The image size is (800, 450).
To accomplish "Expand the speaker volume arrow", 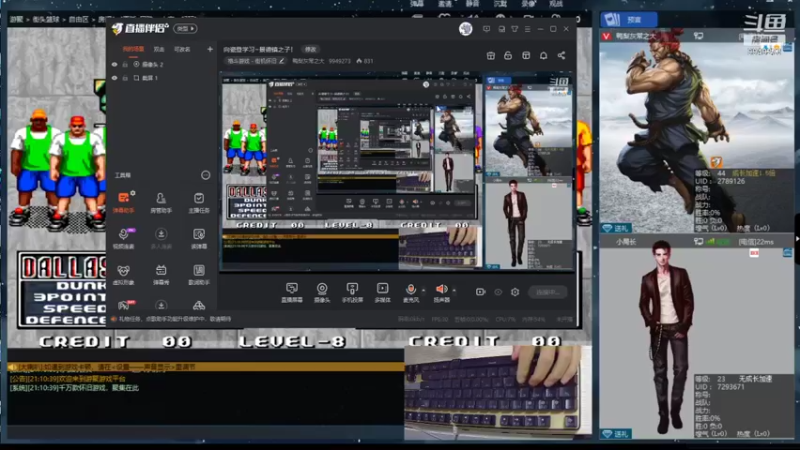I will click(454, 290).
